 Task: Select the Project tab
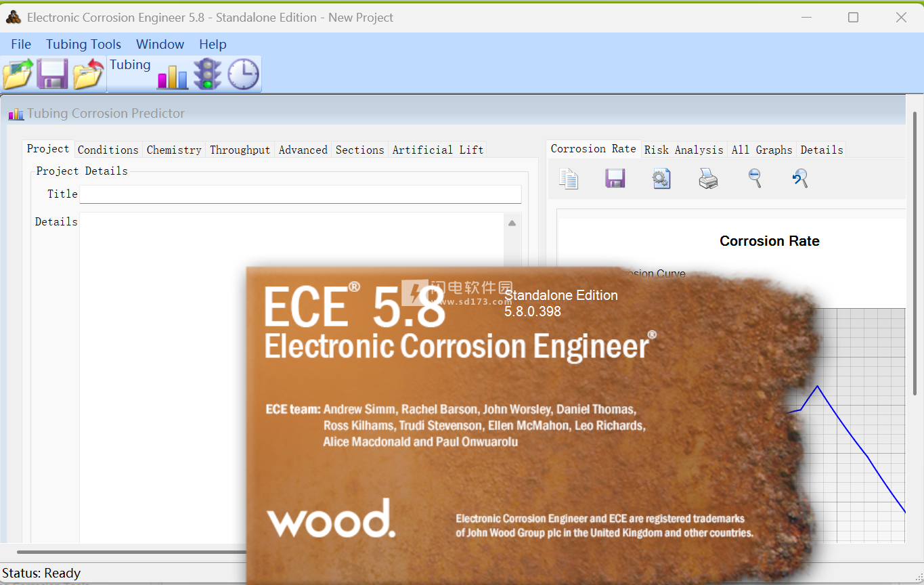[x=48, y=149]
